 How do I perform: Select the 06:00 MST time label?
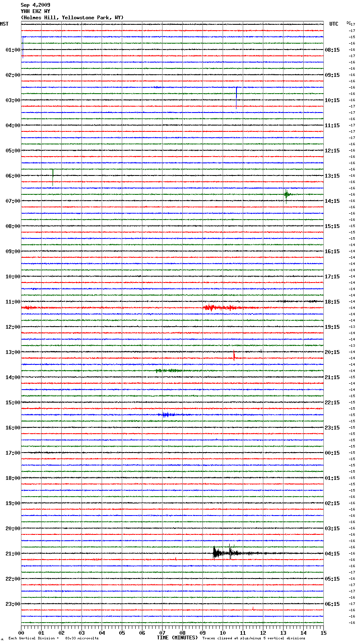13,176
